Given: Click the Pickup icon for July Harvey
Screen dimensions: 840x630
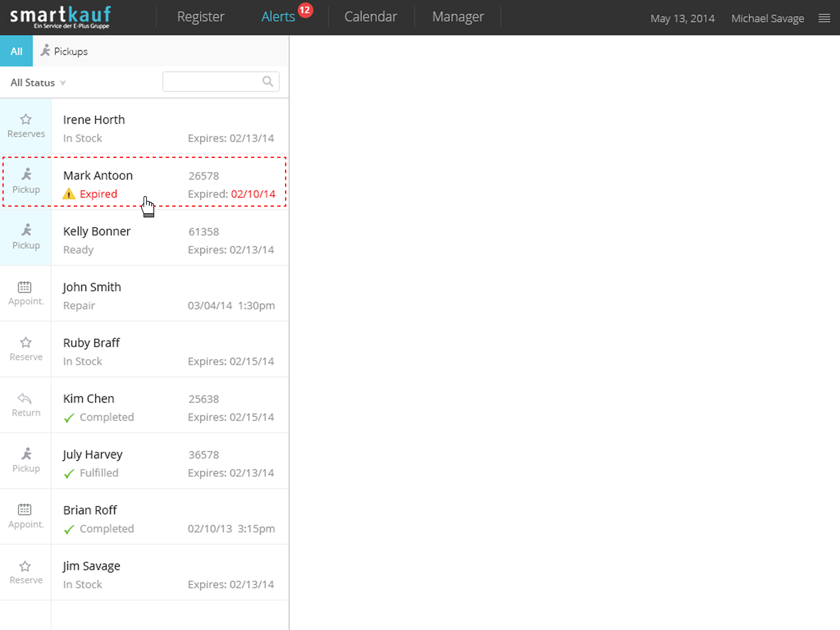Looking at the screenshot, I should pos(26,454).
